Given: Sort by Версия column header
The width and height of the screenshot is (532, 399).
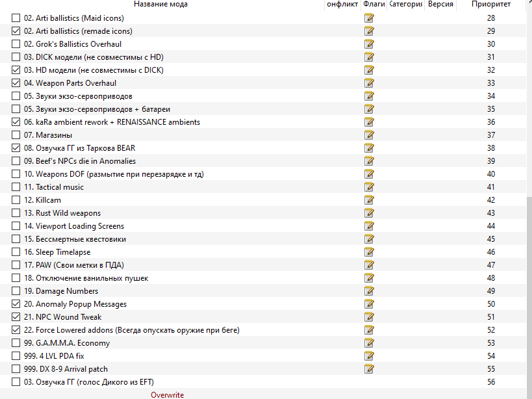Looking at the screenshot, I should [x=440, y=5].
